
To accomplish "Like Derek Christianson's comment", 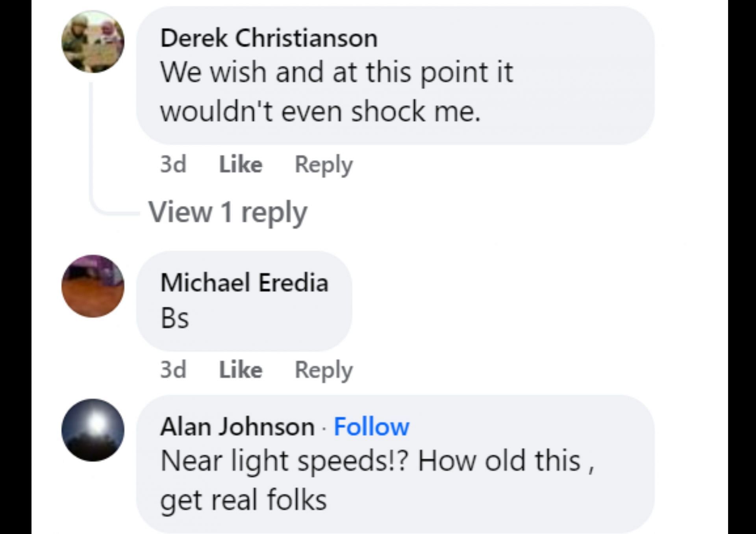I will 241,164.
